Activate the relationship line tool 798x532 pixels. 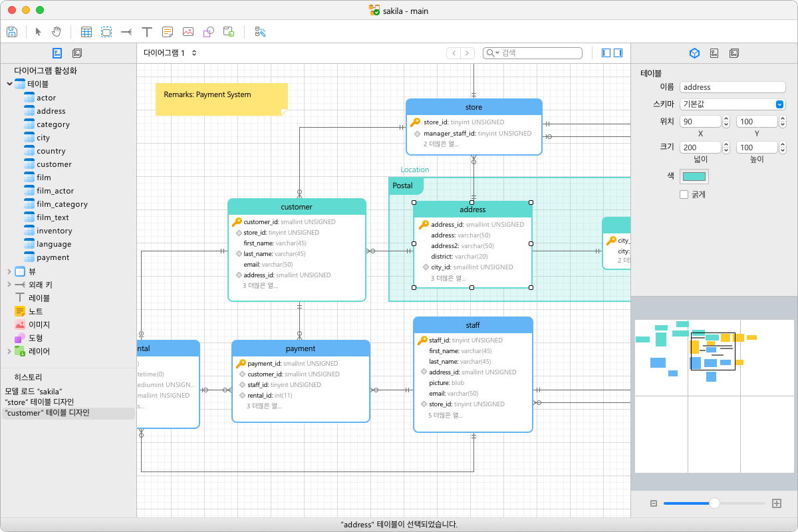tap(126, 31)
